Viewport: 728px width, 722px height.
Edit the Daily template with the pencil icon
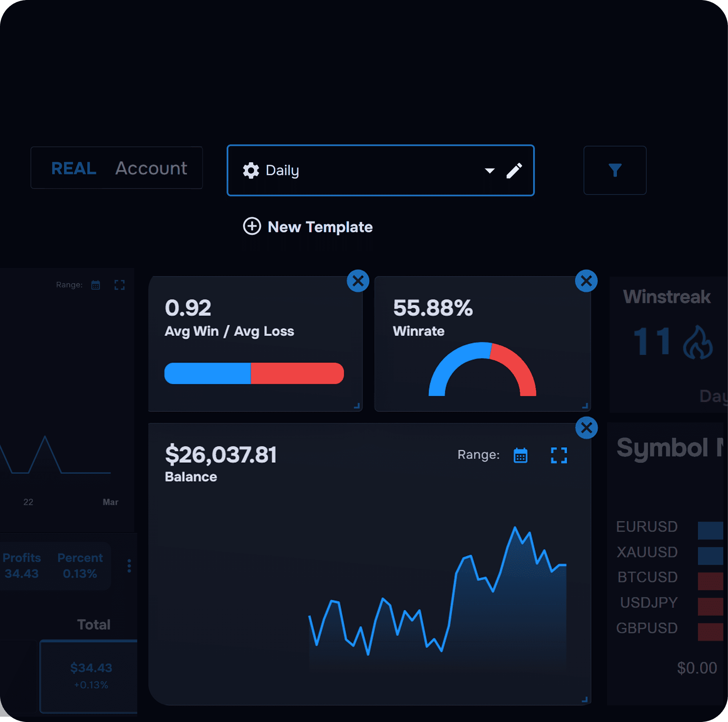515,171
